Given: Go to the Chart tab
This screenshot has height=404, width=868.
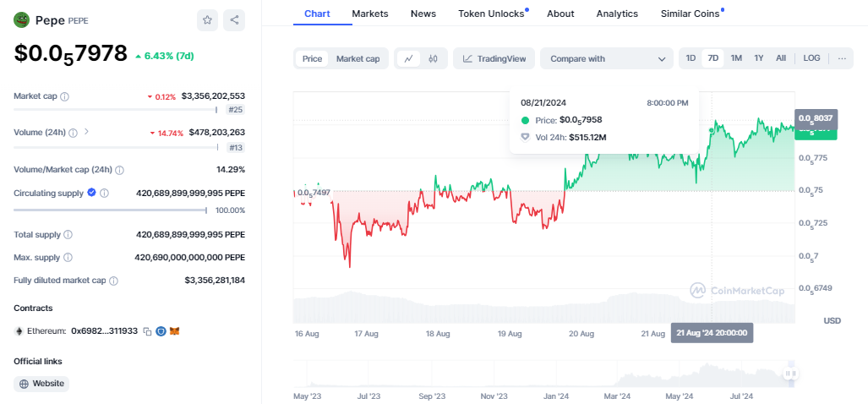Looking at the screenshot, I should (x=318, y=14).
